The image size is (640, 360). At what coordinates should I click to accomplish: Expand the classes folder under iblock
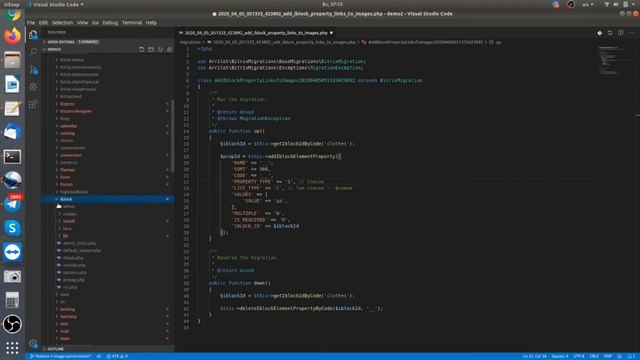click(109, 214)
